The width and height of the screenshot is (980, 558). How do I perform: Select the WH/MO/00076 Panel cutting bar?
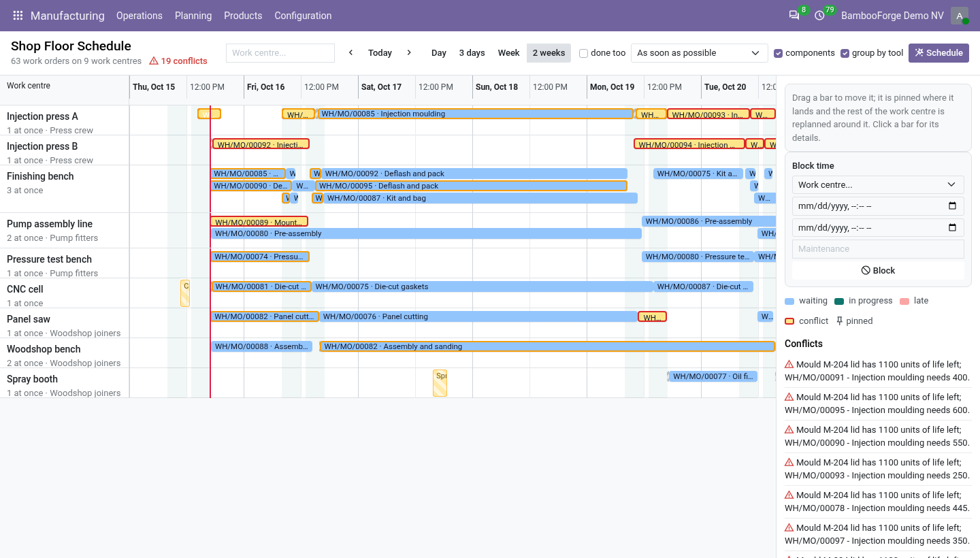(x=479, y=316)
